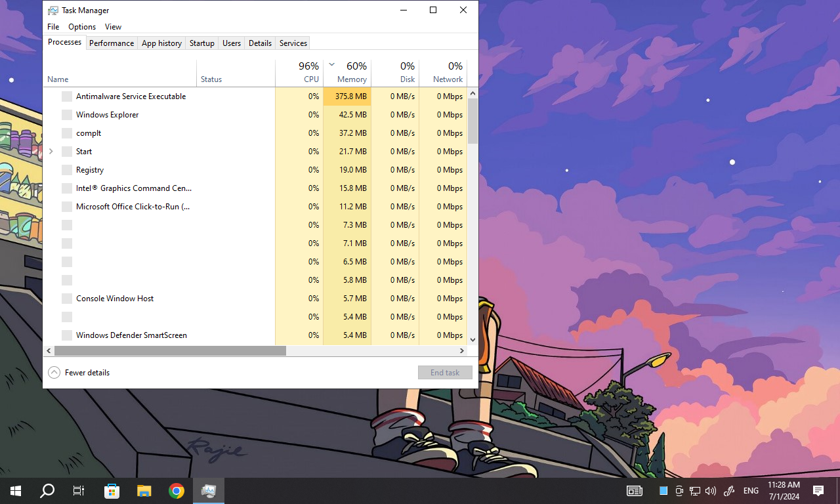Click the Intel Graphics Command Center process icon
This screenshot has width=840, height=504.
pyautogui.click(x=67, y=188)
